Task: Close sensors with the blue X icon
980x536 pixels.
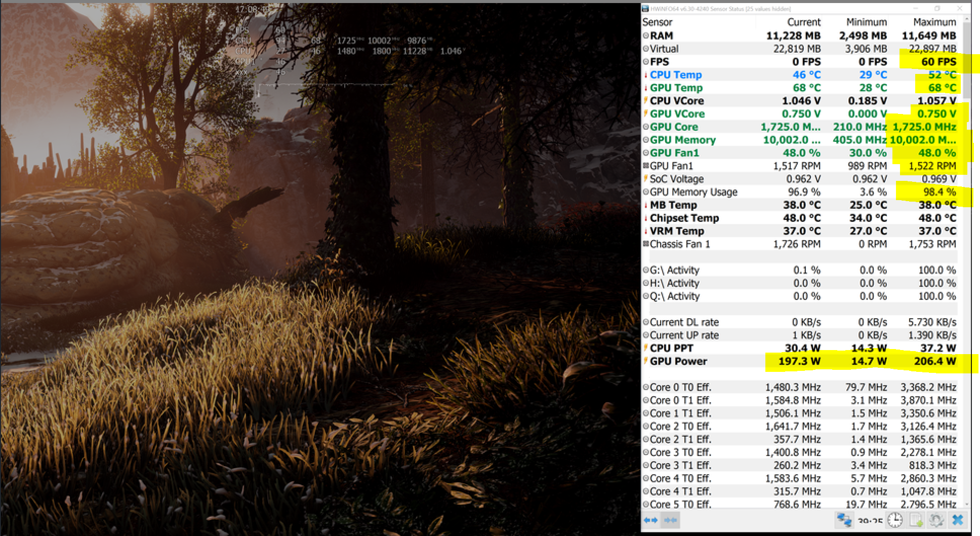Action: click(x=957, y=520)
